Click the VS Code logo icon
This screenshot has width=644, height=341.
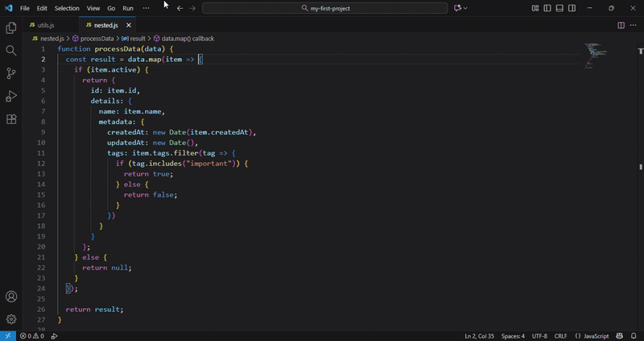(8, 8)
